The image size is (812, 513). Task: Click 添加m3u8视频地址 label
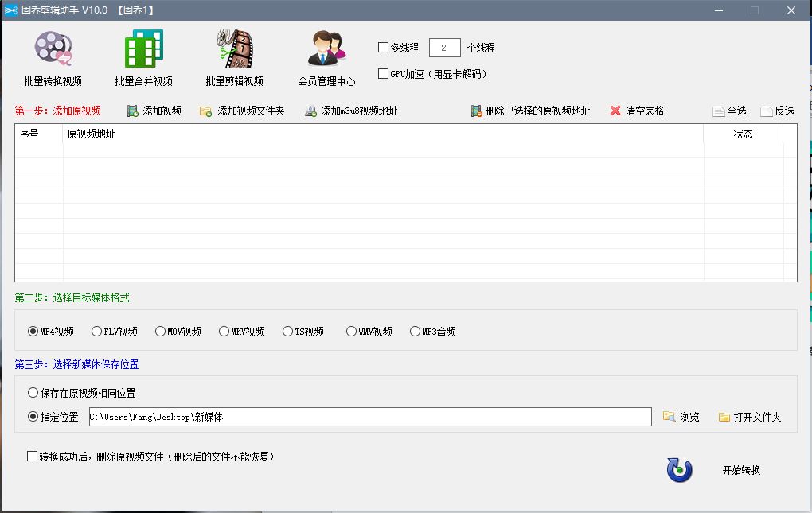tap(359, 111)
